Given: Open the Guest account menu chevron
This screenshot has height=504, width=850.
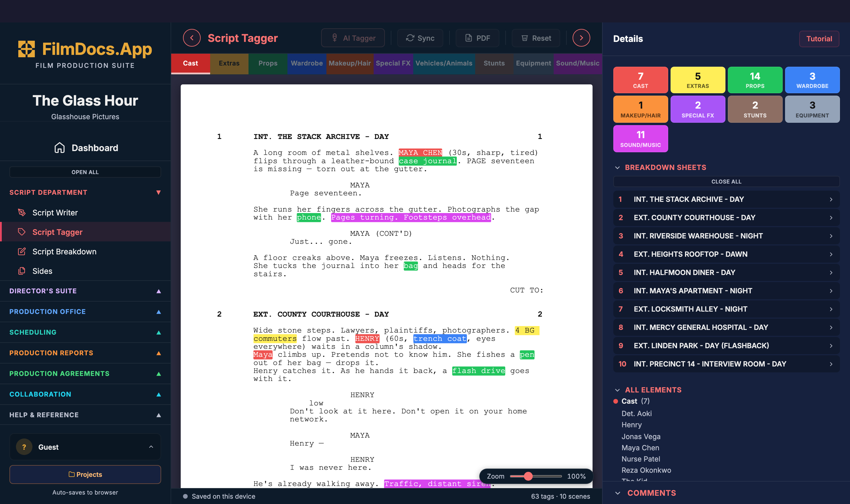Looking at the screenshot, I should click(x=151, y=447).
